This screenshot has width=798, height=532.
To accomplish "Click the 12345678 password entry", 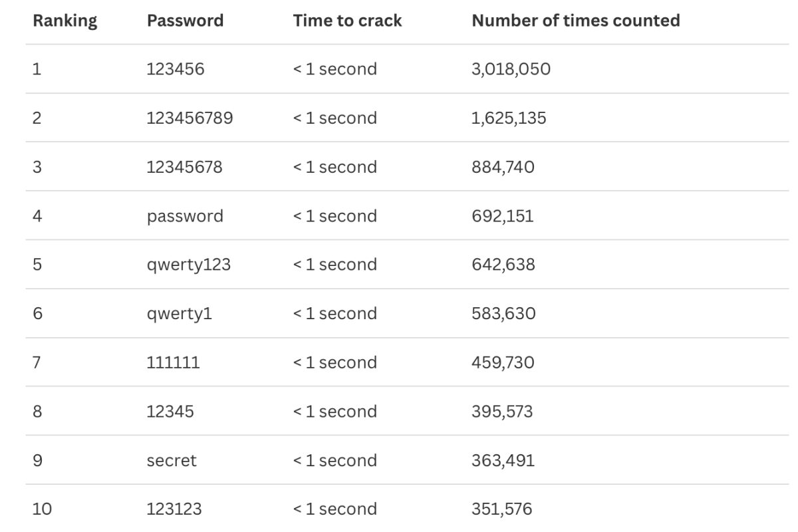I will click(x=184, y=167).
